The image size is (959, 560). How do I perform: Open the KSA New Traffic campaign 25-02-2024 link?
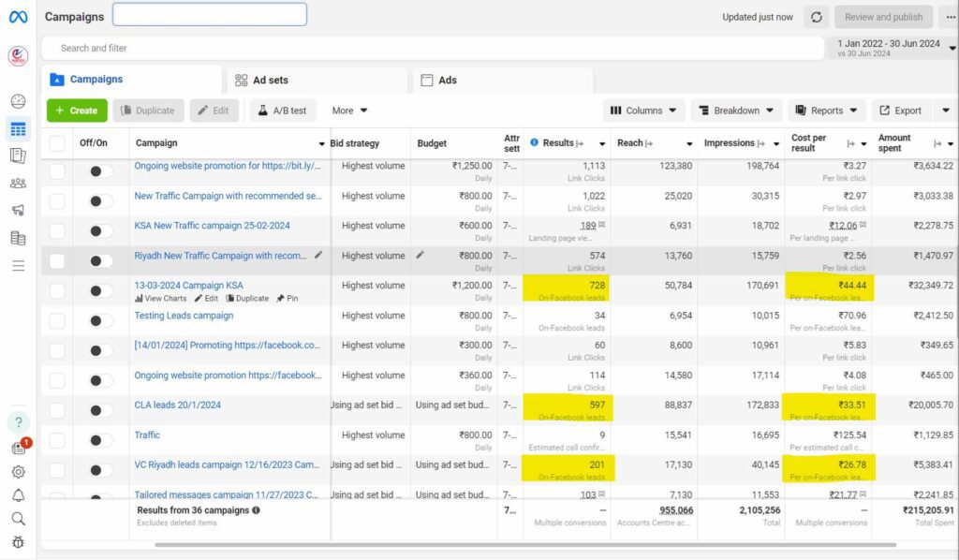(212, 225)
